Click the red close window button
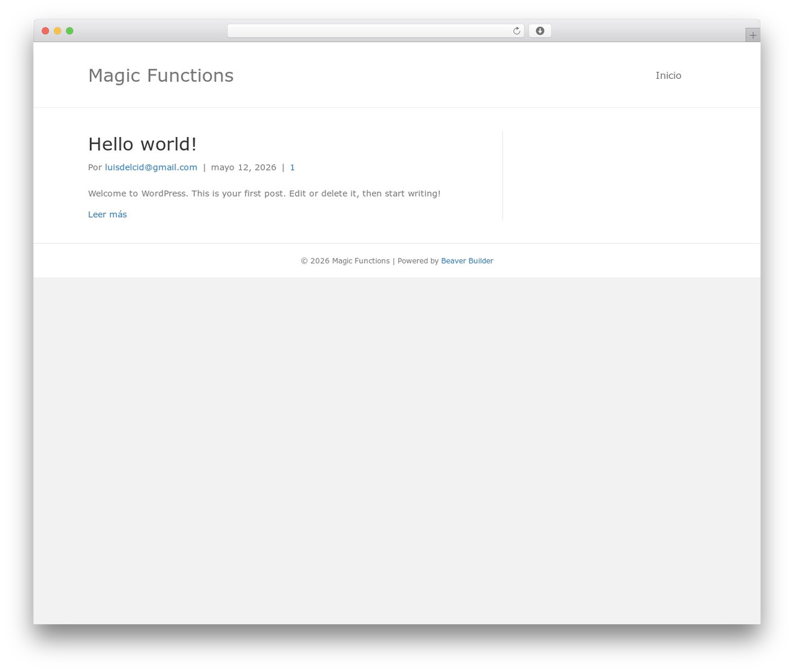Image resolution: width=794 pixels, height=672 pixels. pyautogui.click(x=45, y=31)
